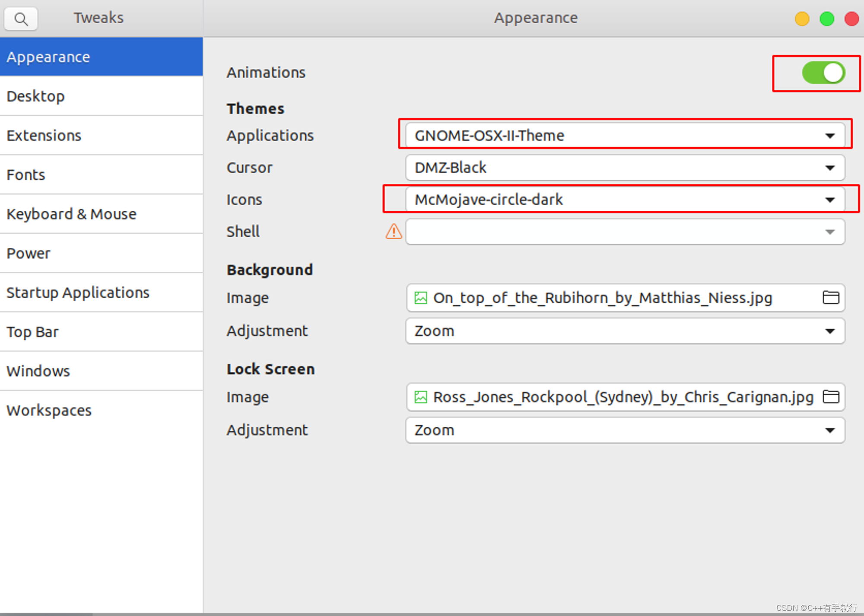Open the Fonts settings page
Image resolution: width=864 pixels, height=616 pixels.
[x=26, y=175]
